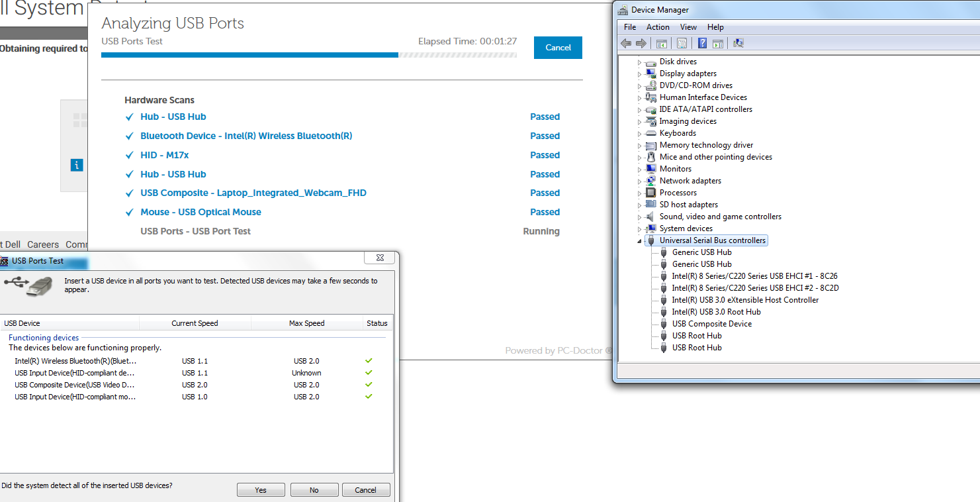980x502 pixels.
Task: Expand the Network adapters category
Action: coord(639,181)
